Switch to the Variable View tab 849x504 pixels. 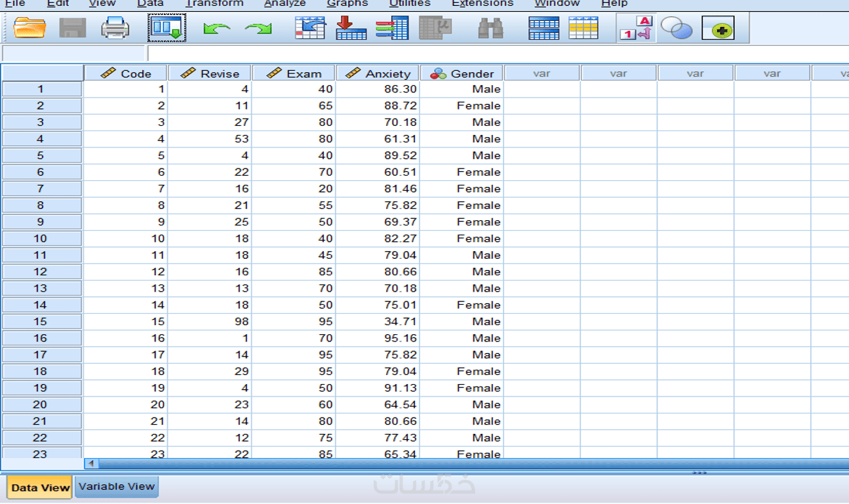point(117,486)
